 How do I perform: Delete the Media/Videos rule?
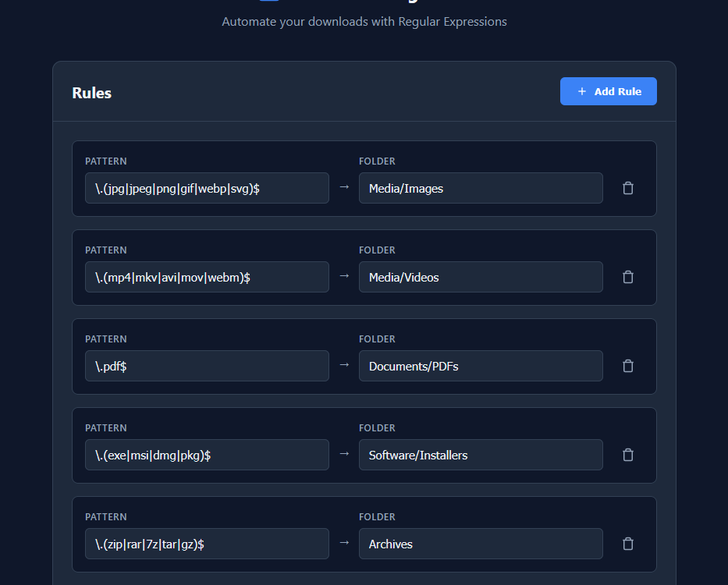(x=628, y=277)
